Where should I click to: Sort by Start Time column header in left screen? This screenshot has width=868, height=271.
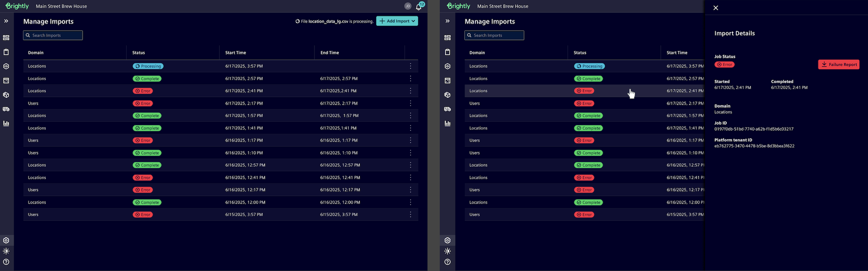point(236,53)
